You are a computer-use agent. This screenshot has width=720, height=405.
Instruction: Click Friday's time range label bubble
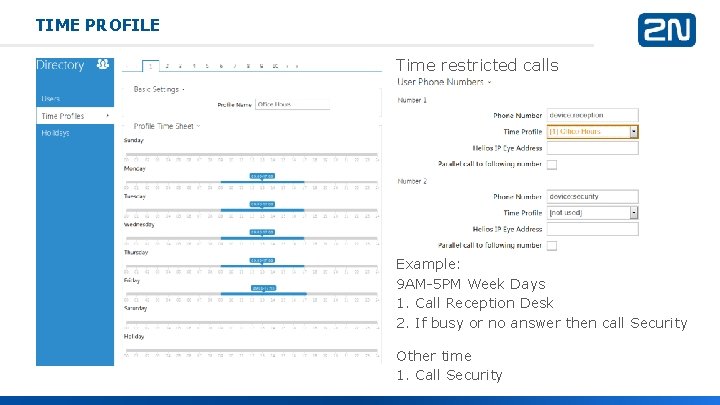coord(264,288)
